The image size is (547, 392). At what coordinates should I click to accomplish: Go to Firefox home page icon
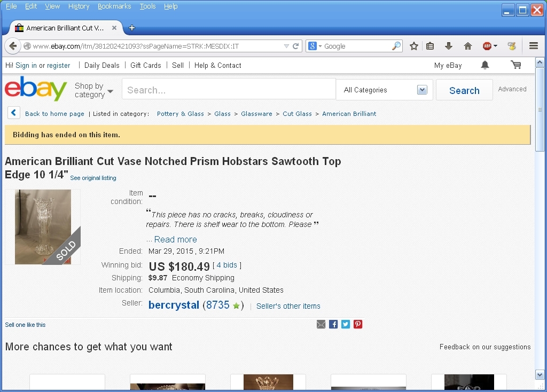click(468, 46)
